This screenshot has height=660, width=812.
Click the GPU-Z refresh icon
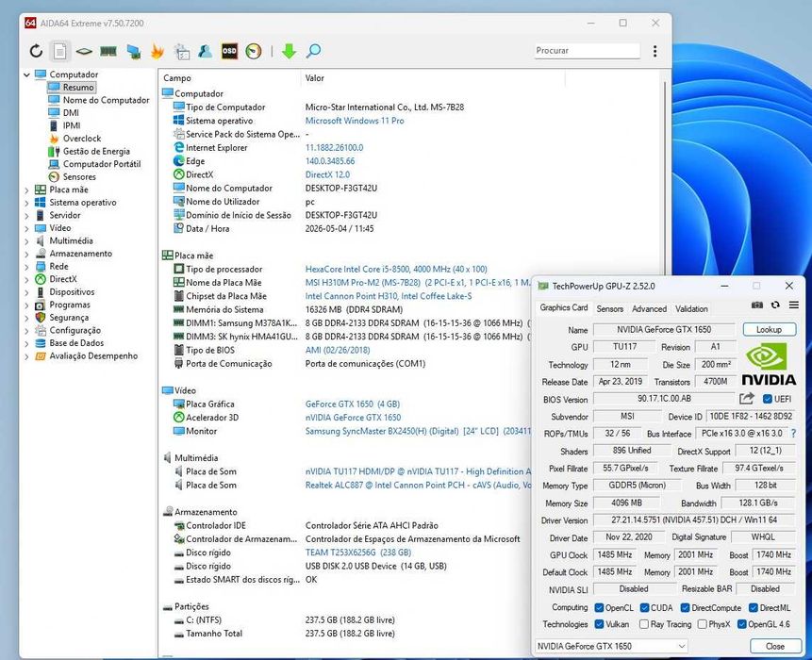coord(775,305)
